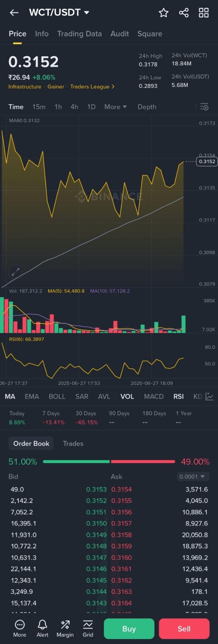Toggle the RSI sub-indicator

[179, 396]
